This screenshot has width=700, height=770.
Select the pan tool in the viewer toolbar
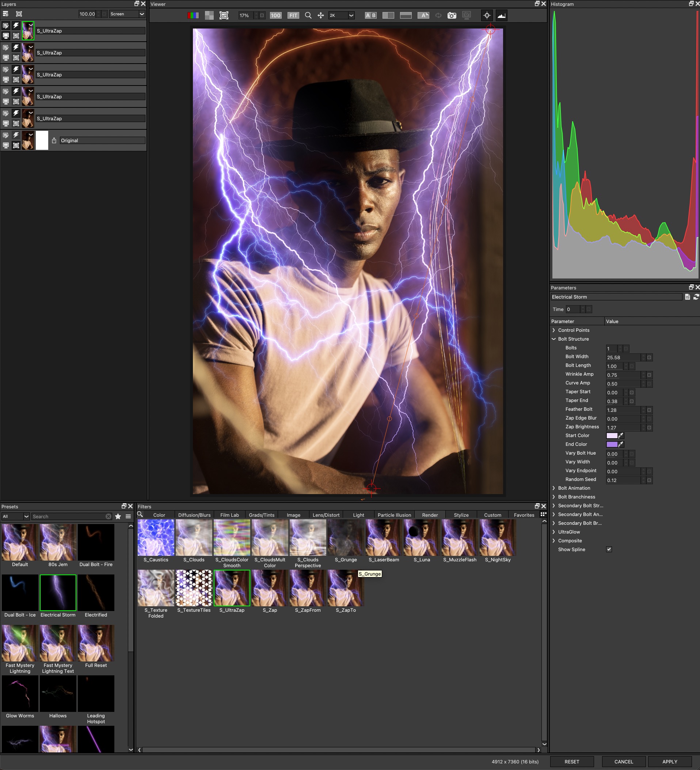click(x=321, y=16)
